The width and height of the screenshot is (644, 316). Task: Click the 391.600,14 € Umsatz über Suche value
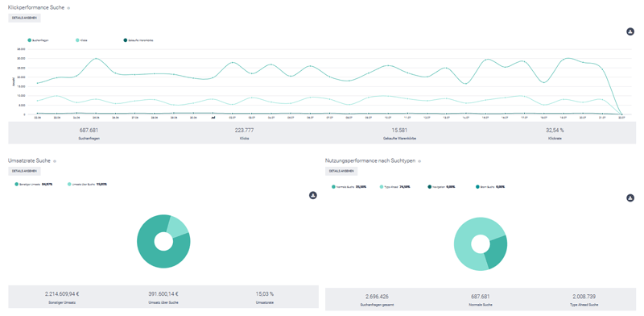(x=163, y=294)
